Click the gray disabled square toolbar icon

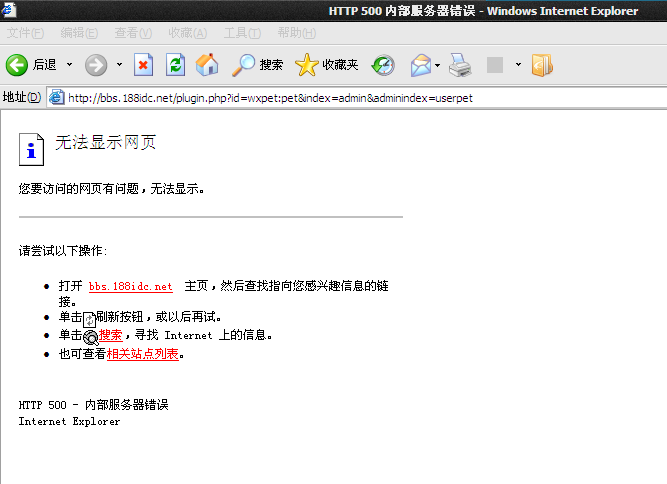tap(495, 65)
